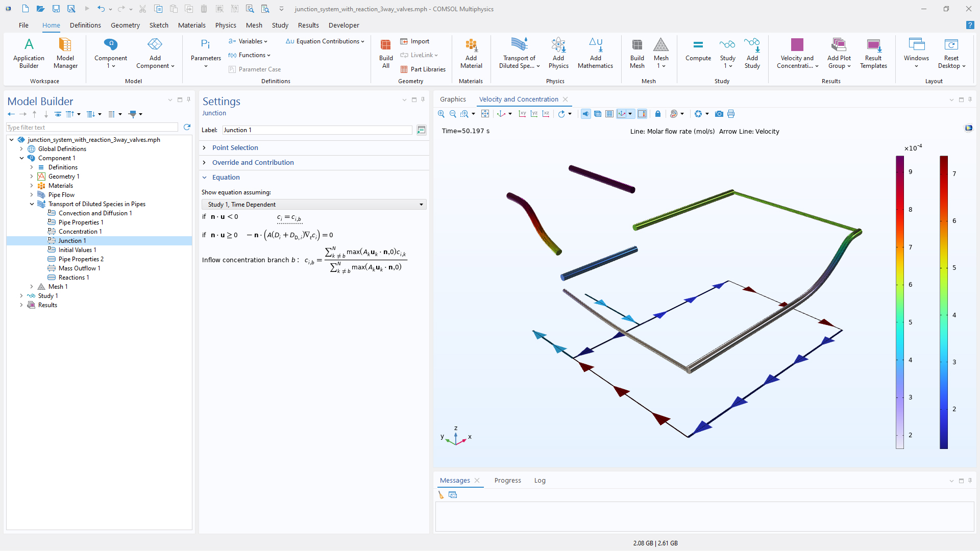This screenshot has height=551, width=980.
Task: Toggle the grid display in graphics
Action: pos(609,114)
